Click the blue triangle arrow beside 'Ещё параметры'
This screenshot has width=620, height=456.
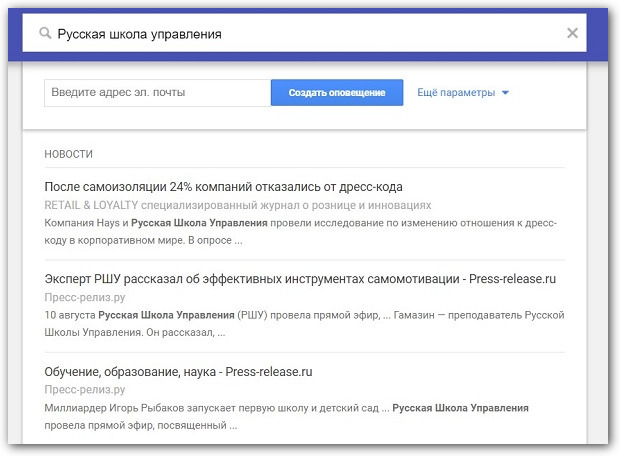pos(505,93)
